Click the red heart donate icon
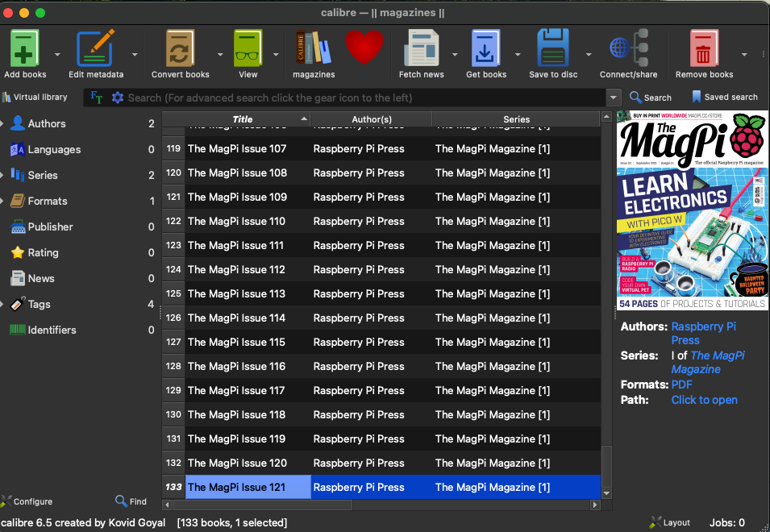The image size is (770, 532). [364, 48]
